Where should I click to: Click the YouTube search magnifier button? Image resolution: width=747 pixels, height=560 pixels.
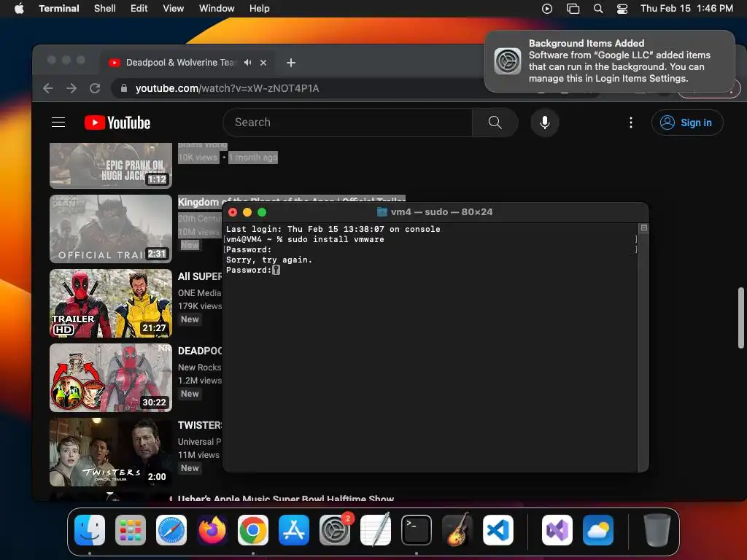(495, 122)
